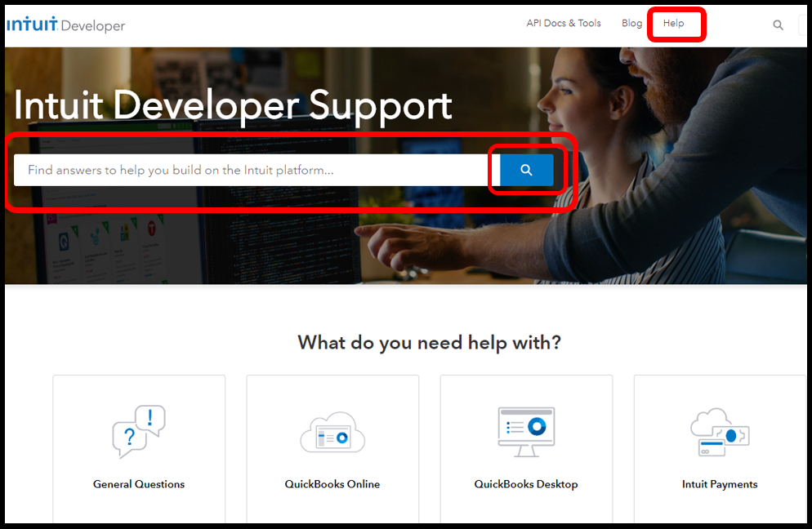
Task: Open the QuickBooks Online card
Action: click(332, 448)
